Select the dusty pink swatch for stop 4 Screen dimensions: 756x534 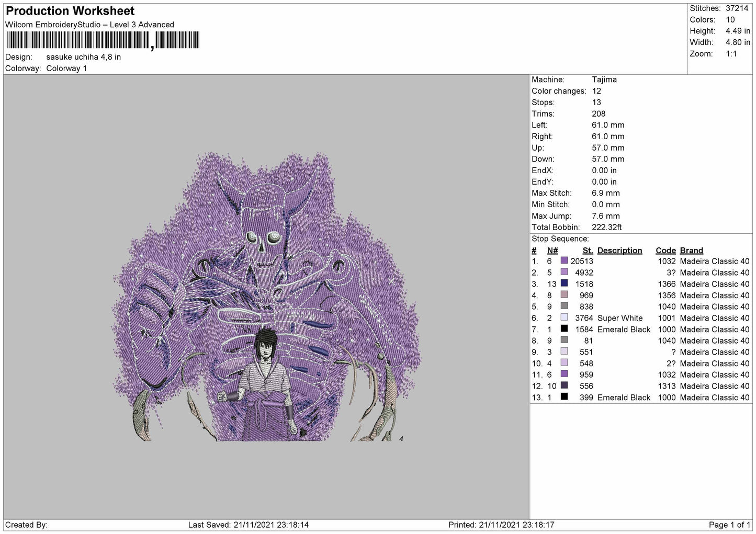pyautogui.click(x=564, y=295)
